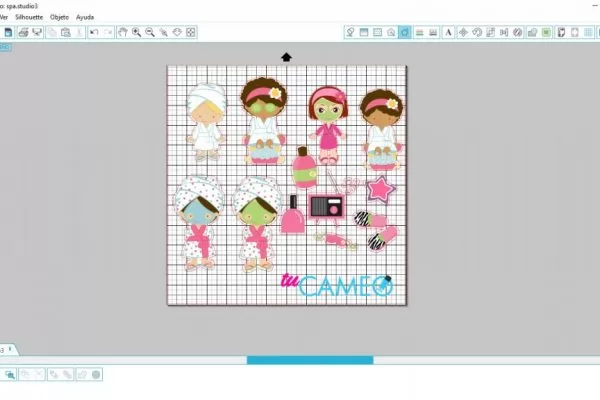The height and width of the screenshot is (400, 600).
Task: Click the Zoom Out magnifier
Action: click(150, 32)
